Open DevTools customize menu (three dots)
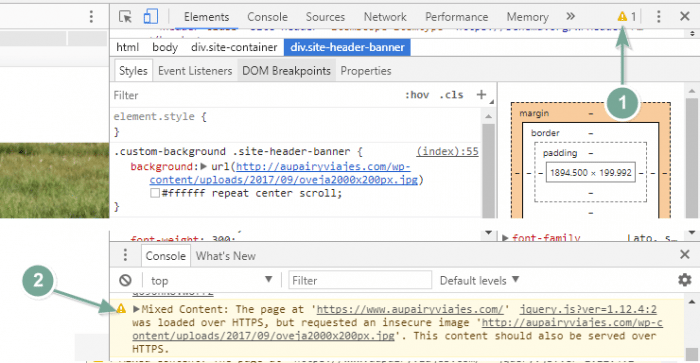700x363 pixels. [x=658, y=17]
